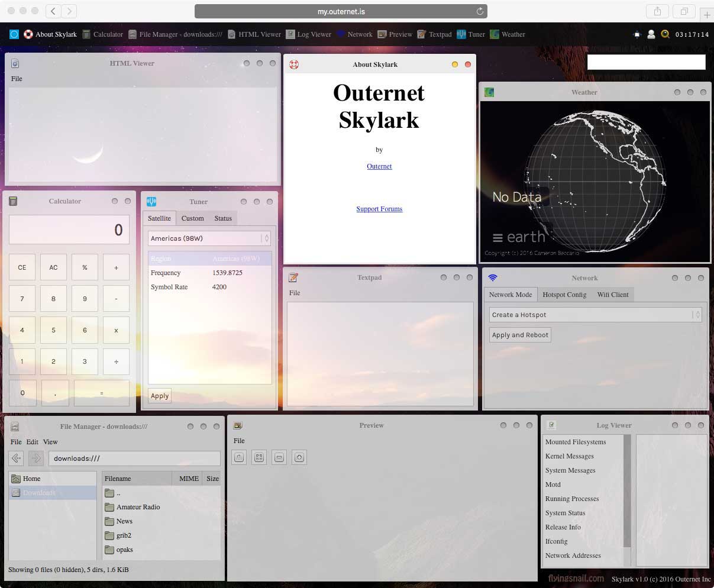Image resolution: width=714 pixels, height=588 pixels.
Task: Click the Apply and Reboot button
Action: (x=521, y=335)
